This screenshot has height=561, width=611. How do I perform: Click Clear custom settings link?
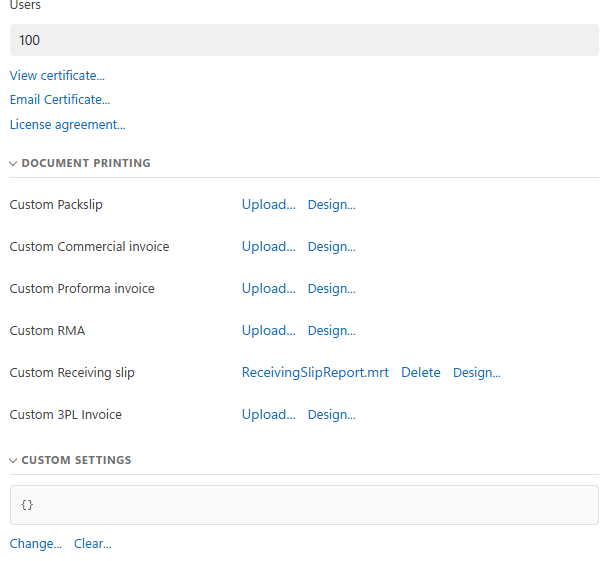93,544
